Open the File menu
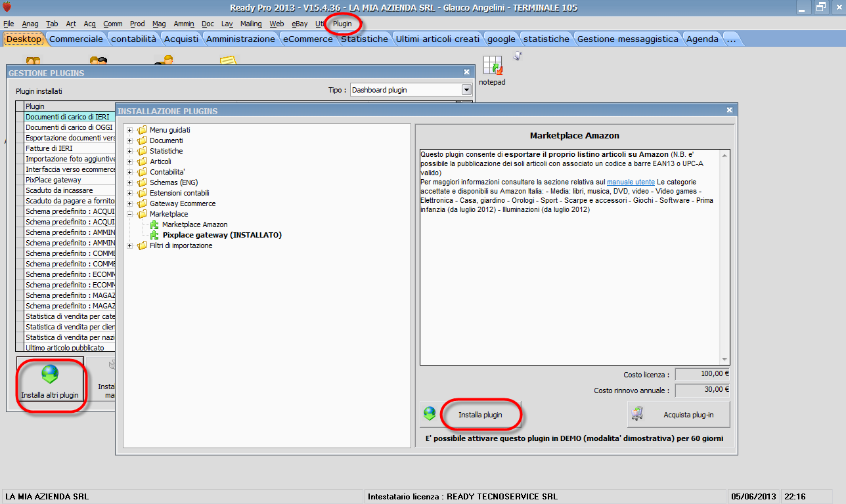 tap(9, 24)
